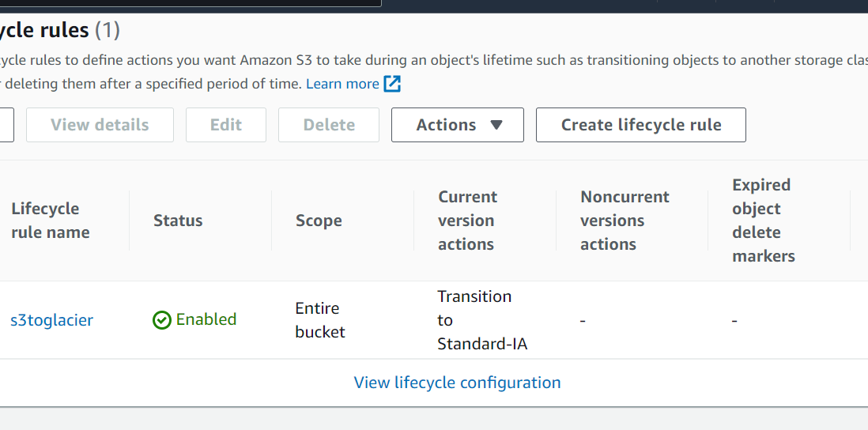Click the Status column header
868x430 pixels.
tap(178, 221)
